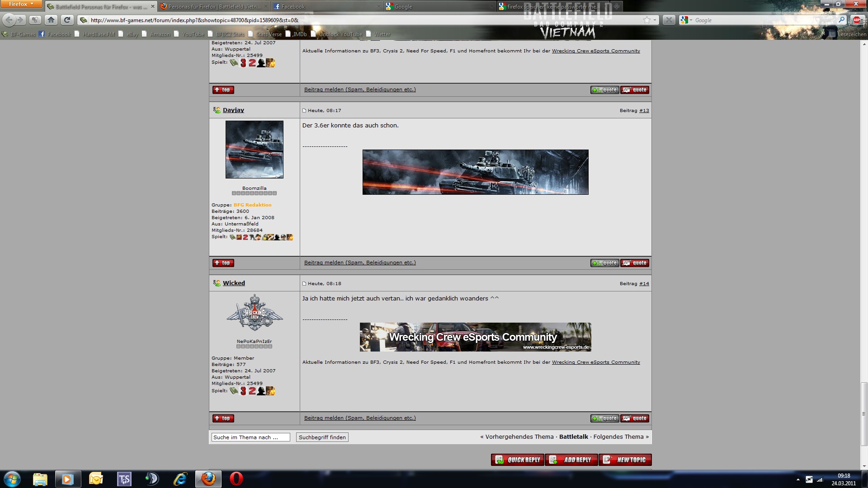The image size is (868, 488).
Task: Click the New Topic button
Action: (x=625, y=460)
